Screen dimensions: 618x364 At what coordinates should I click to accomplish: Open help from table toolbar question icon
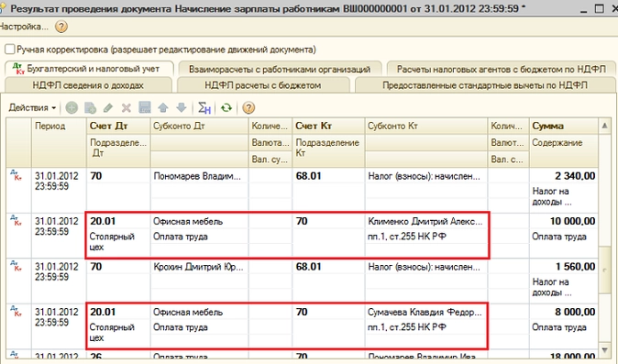[x=248, y=107]
